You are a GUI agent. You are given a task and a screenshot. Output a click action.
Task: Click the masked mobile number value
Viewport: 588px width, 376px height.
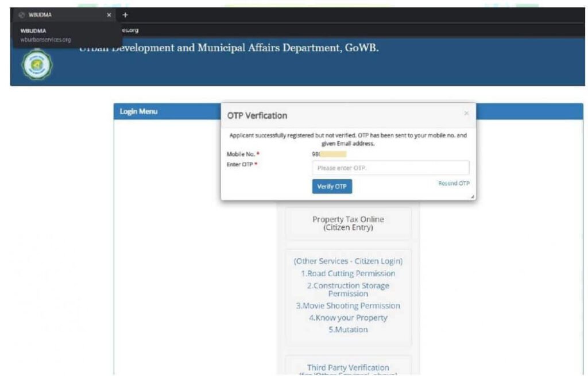pos(329,154)
